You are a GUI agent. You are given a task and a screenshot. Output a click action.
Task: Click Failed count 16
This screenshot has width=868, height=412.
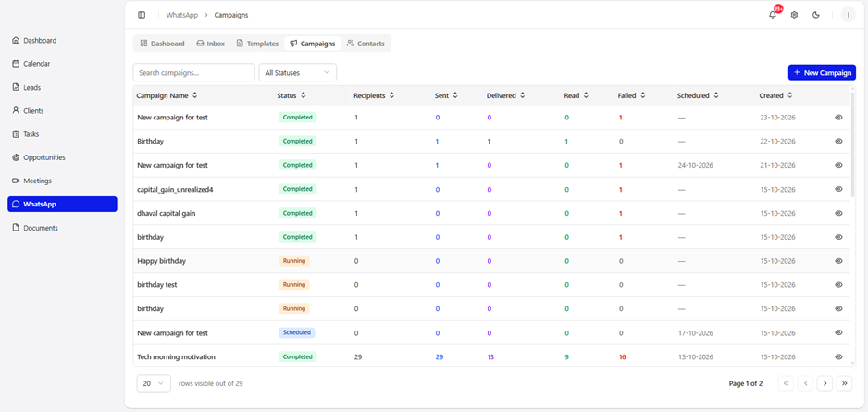tap(622, 357)
